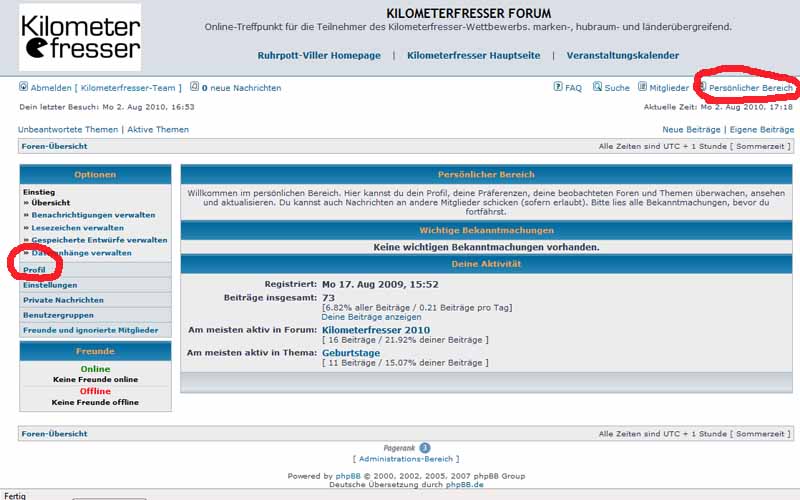Click the Fertig status bar text

14,496
